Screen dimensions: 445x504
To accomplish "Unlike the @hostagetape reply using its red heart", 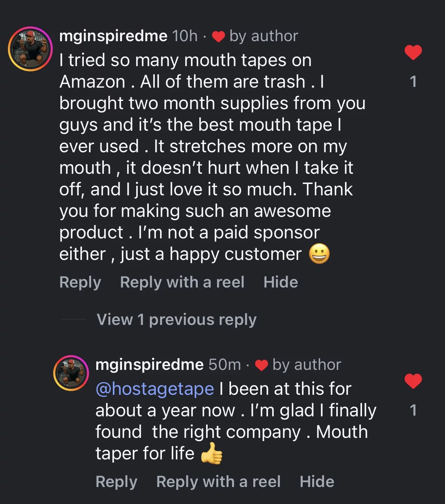I will 413,381.
